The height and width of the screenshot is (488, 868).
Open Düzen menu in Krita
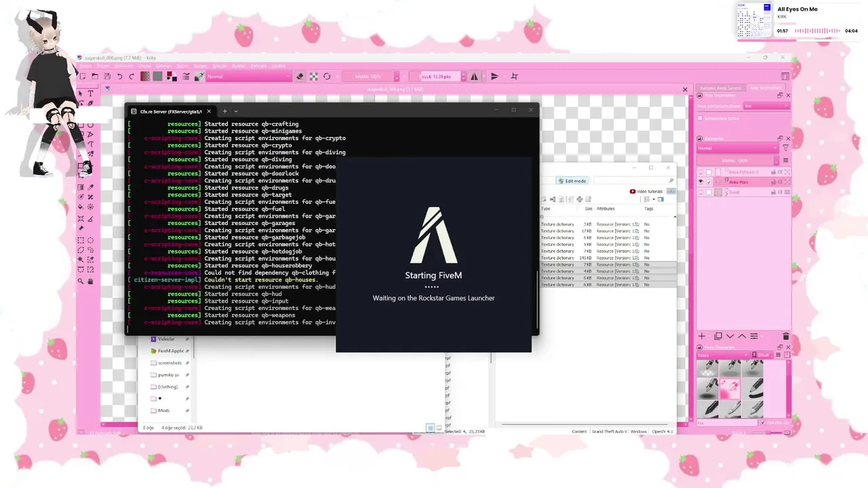(103, 66)
